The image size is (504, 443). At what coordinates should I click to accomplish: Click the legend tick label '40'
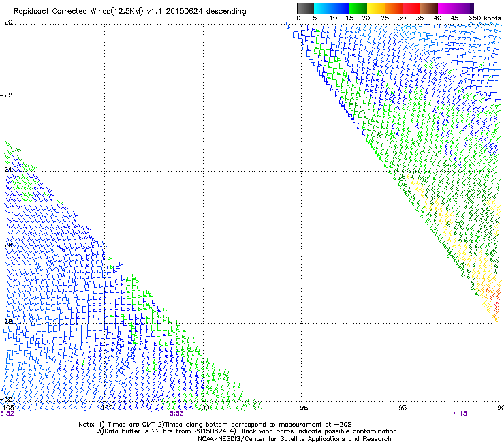point(437,18)
